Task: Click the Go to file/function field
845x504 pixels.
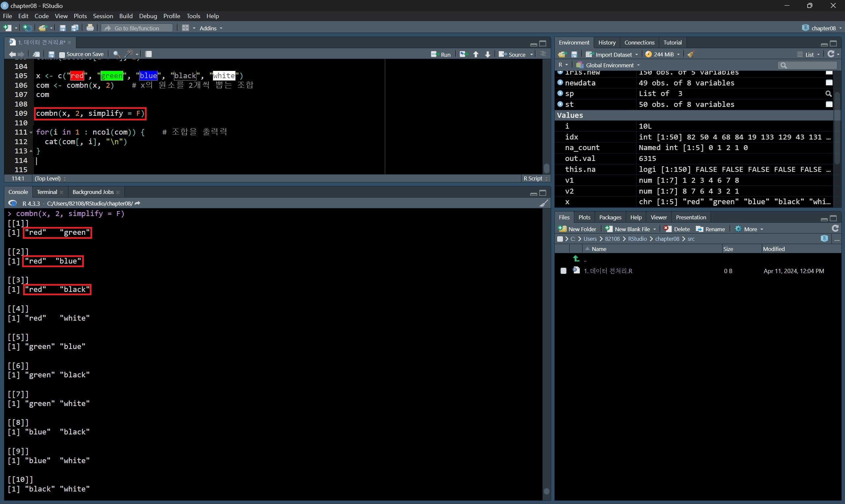Action: pos(137,28)
